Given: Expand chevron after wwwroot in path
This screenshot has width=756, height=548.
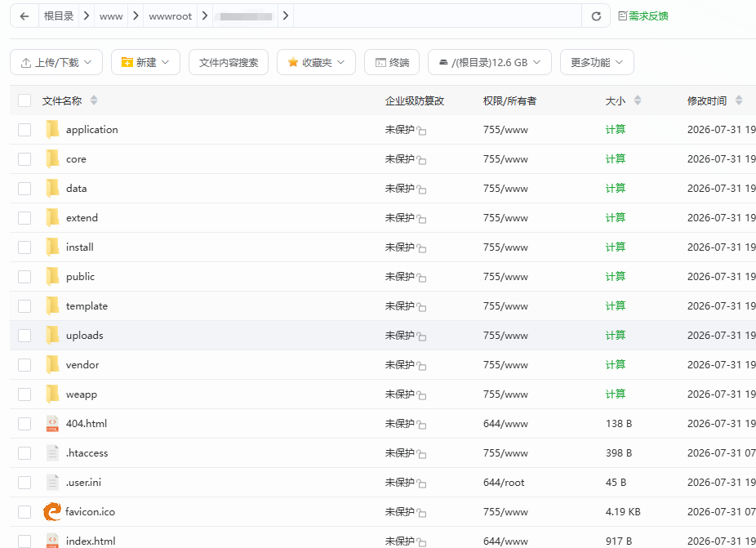Looking at the screenshot, I should pyautogui.click(x=205, y=16).
